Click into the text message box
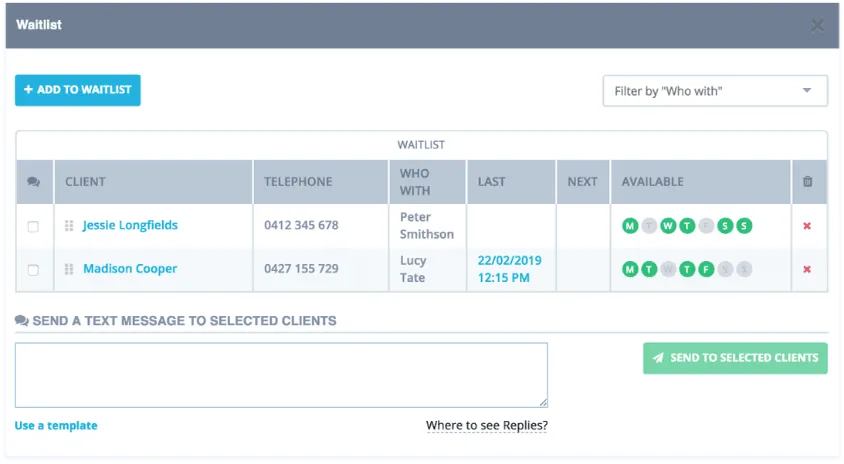Screen dimensions: 844x464 coord(281,375)
